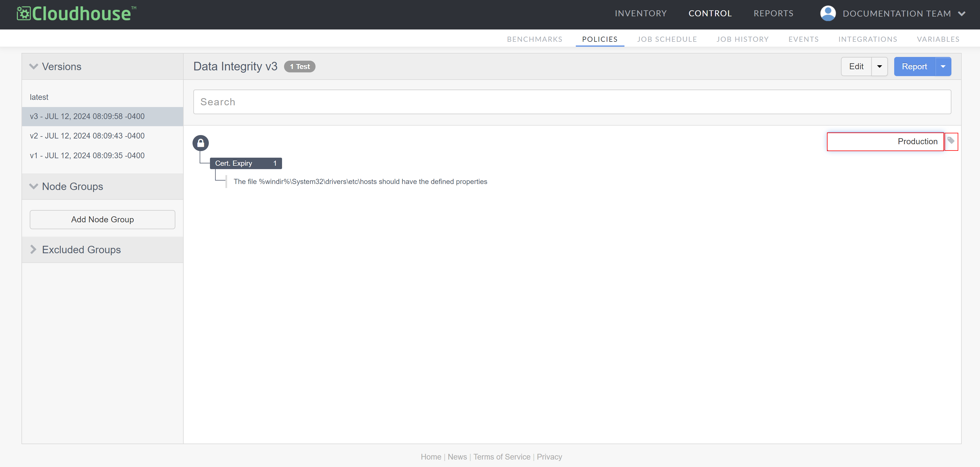Viewport: 980px width, 467px height.
Task: Select version v3 JUL 12 08:09:58
Action: click(102, 116)
